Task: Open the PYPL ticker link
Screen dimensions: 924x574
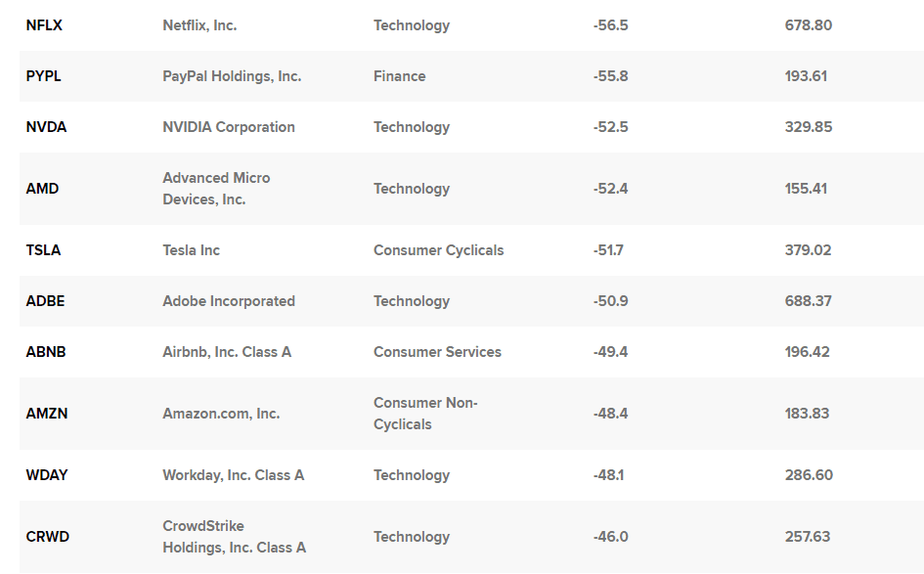Action: point(43,76)
